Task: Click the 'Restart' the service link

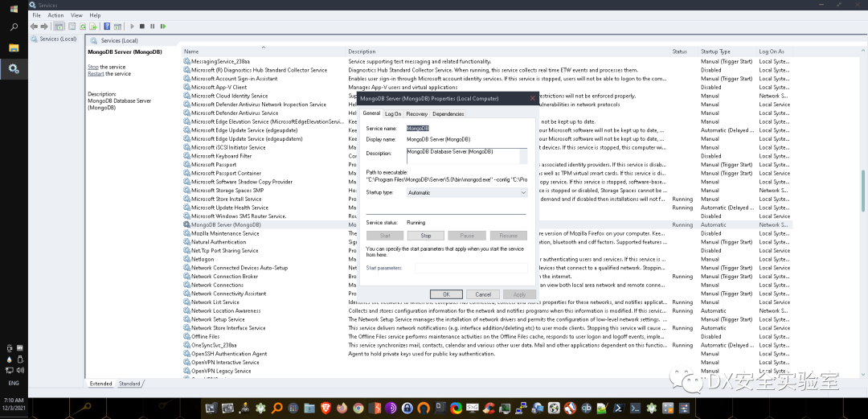Action: (x=96, y=74)
